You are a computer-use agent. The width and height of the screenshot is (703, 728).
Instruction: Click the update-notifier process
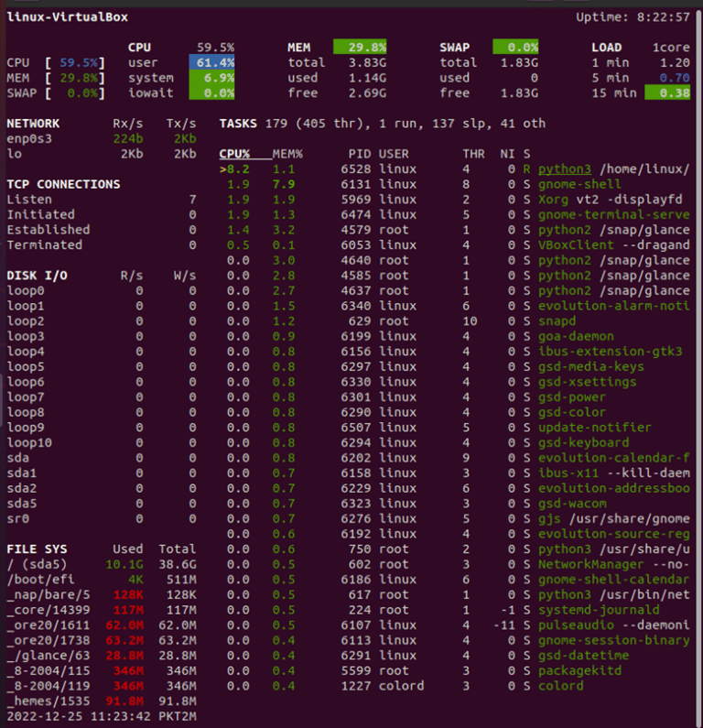click(x=595, y=428)
